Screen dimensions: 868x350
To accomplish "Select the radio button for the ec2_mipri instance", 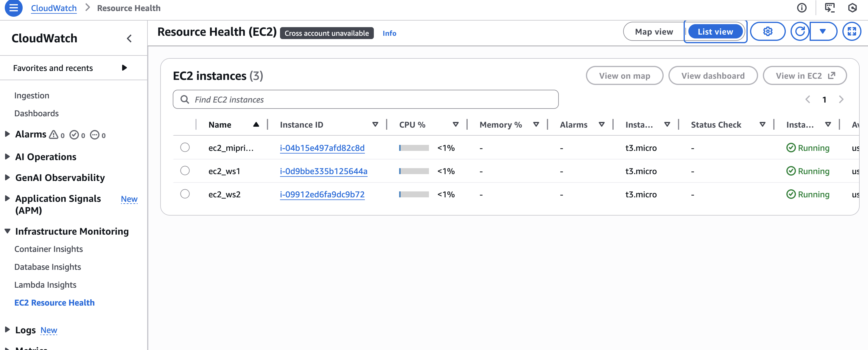I will (x=185, y=148).
